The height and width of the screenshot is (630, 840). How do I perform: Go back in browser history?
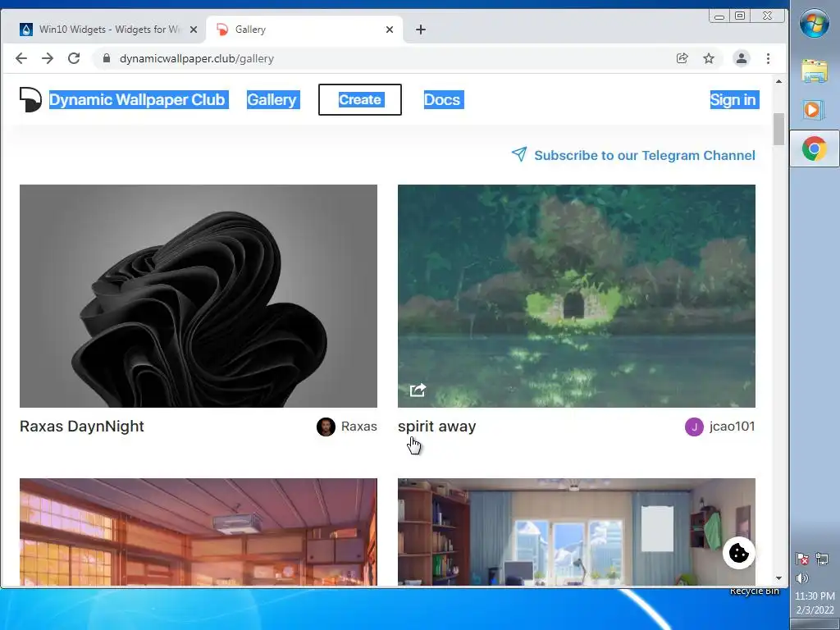point(21,58)
